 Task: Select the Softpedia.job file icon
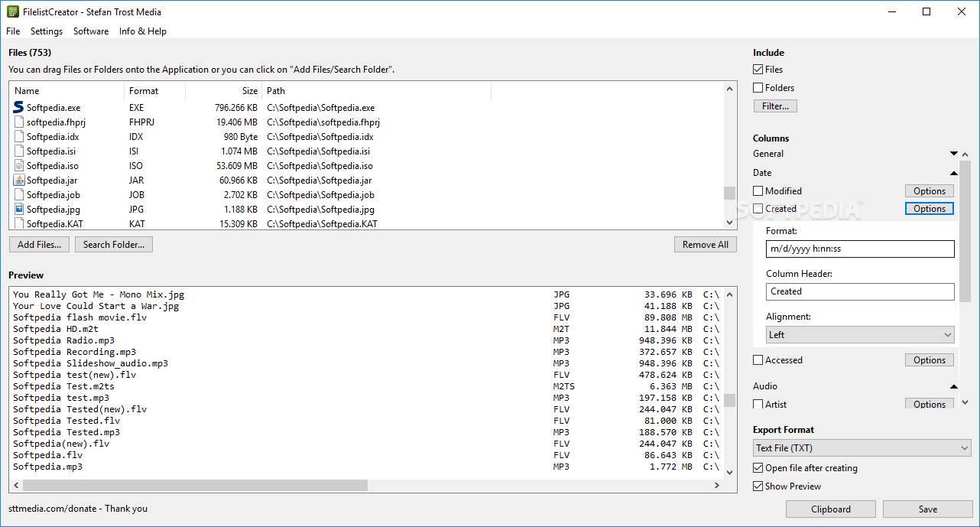[19, 195]
